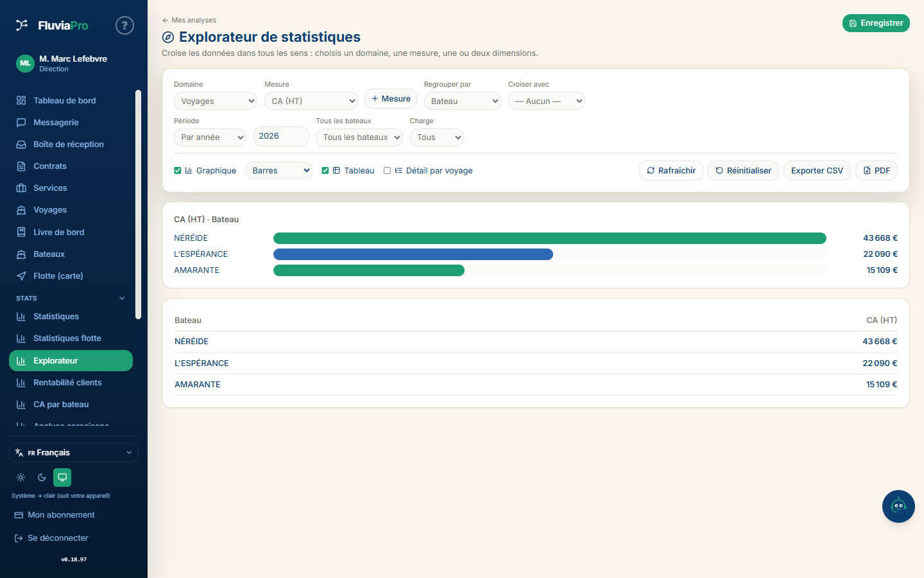The height and width of the screenshot is (578, 924).
Task: Open the chart type dropdown Barres
Action: [278, 170]
